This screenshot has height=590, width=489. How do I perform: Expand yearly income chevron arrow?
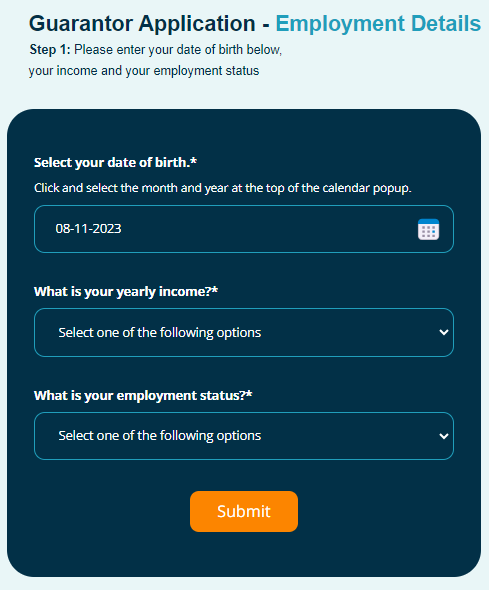(x=444, y=333)
